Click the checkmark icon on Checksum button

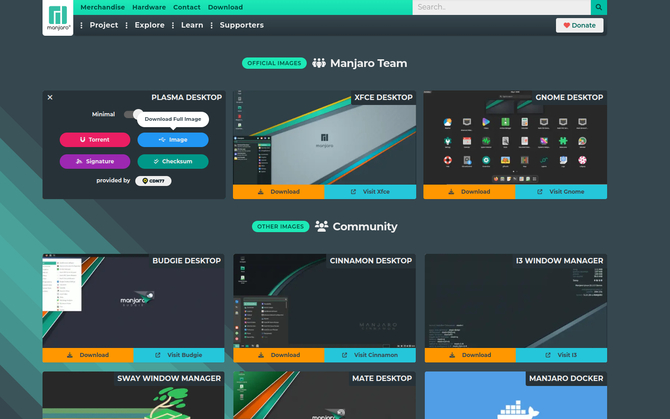coord(156,161)
